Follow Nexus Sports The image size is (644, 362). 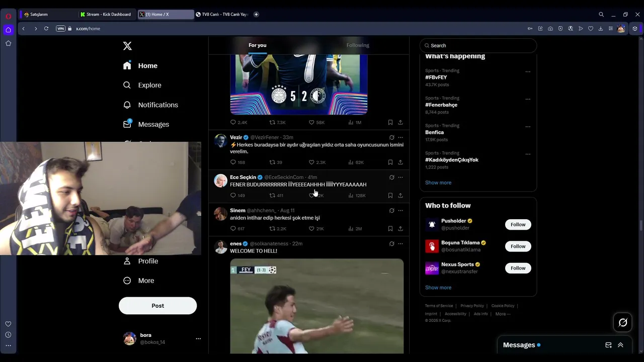tap(518, 268)
